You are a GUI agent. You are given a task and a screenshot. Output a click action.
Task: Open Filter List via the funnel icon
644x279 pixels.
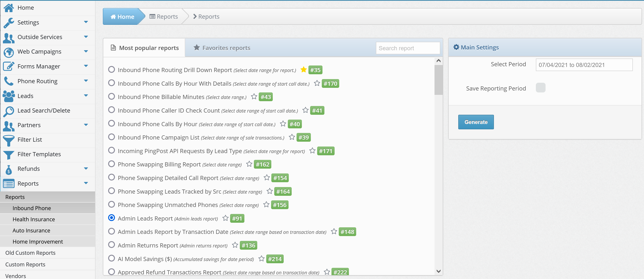pos(8,140)
